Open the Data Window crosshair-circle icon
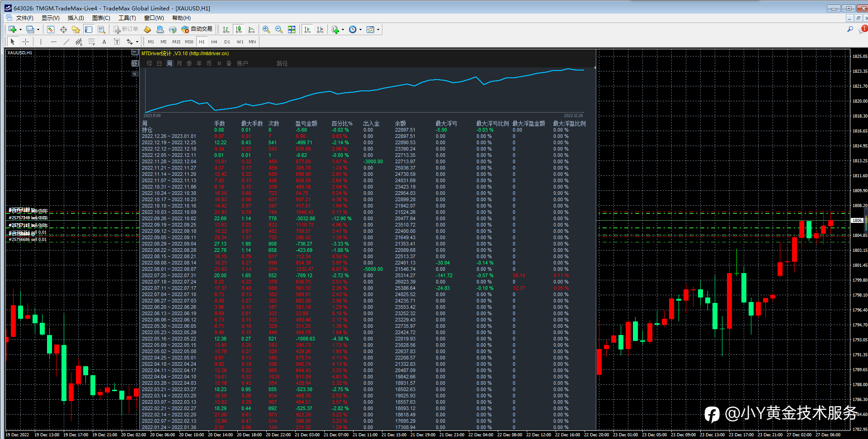This screenshot has height=439, width=868. tap(63, 29)
